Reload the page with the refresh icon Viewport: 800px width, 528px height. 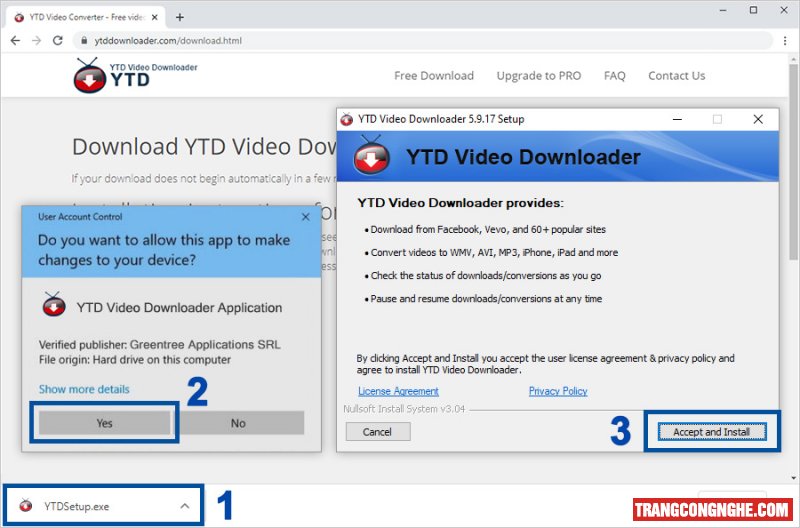point(58,40)
